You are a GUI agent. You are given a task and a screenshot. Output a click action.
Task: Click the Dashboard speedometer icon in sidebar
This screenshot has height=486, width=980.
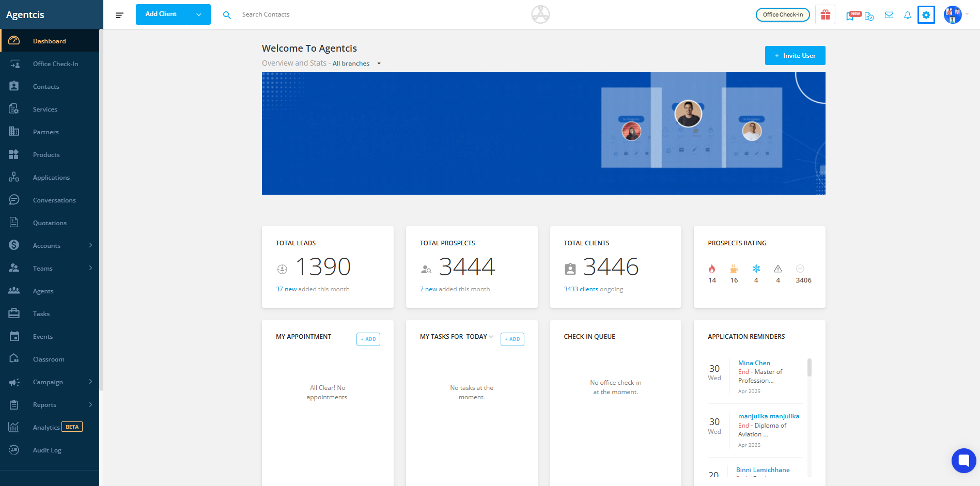click(x=14, y=41)
